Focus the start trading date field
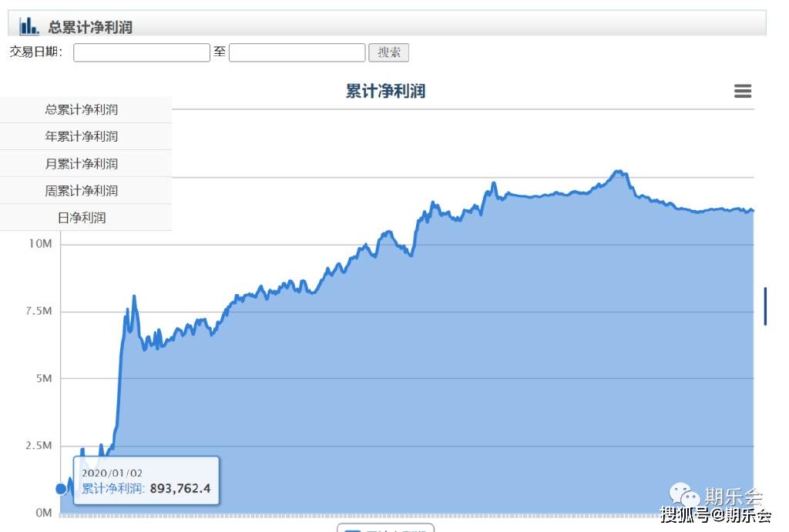 coord(142,52)
